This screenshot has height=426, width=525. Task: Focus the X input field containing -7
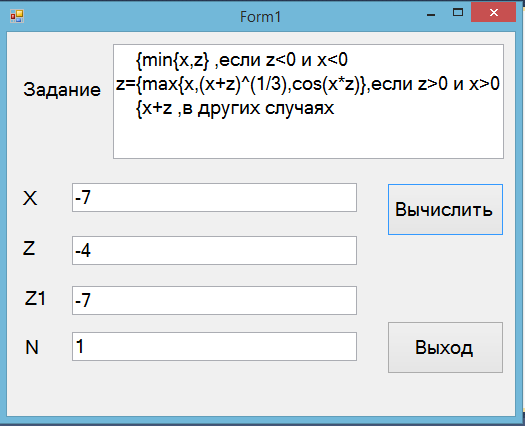click(x=214, y=197)
